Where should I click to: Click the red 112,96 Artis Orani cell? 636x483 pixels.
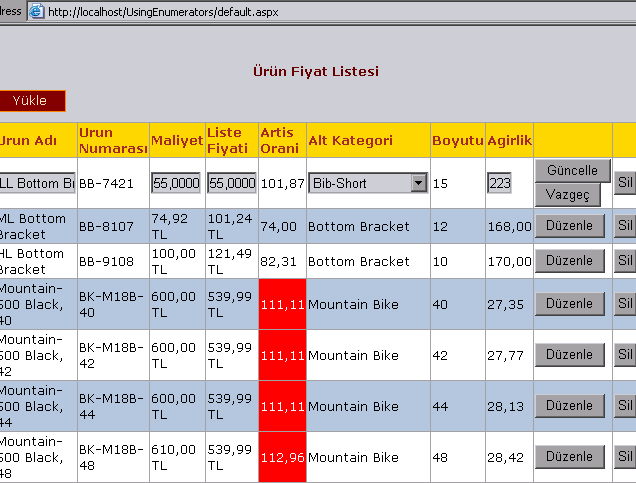(x=281, y=457)
